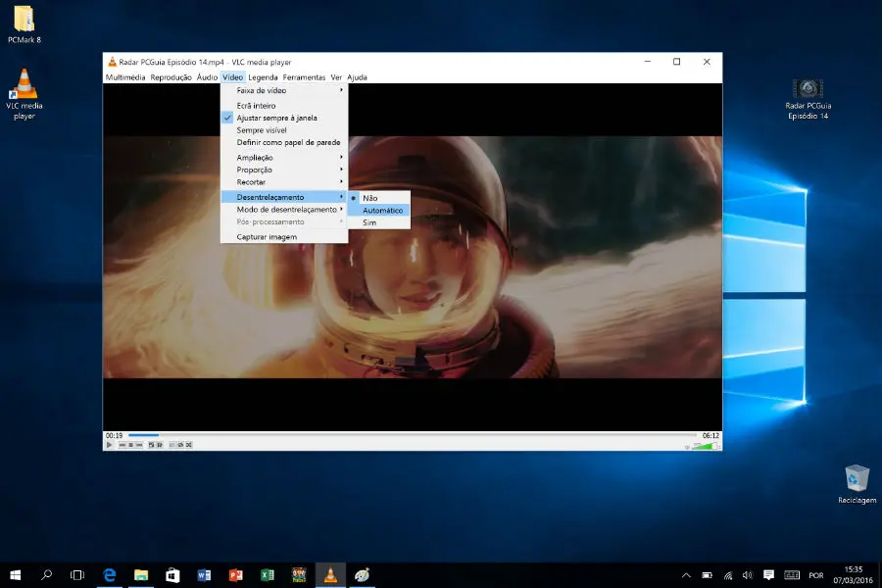Viewport: 882px width, 588px height.
Task: Click the total time 06:12 label
Action: tap(710, 435)
